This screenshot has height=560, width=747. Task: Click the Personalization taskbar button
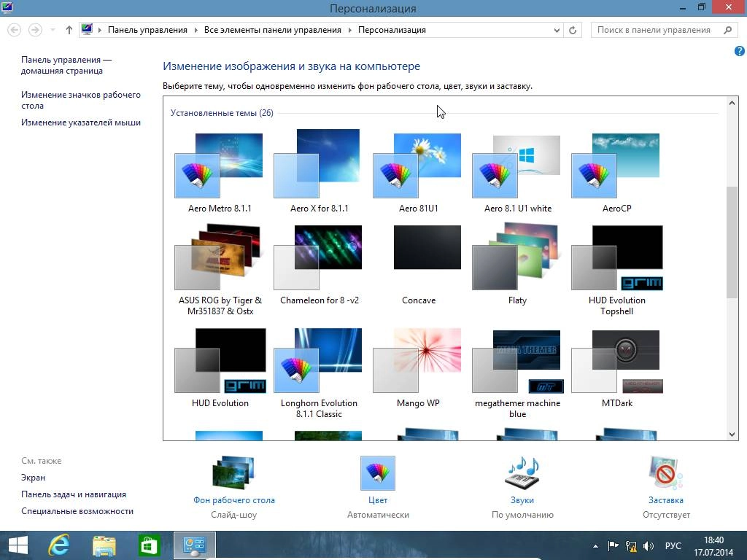click(x=194, y=545)
